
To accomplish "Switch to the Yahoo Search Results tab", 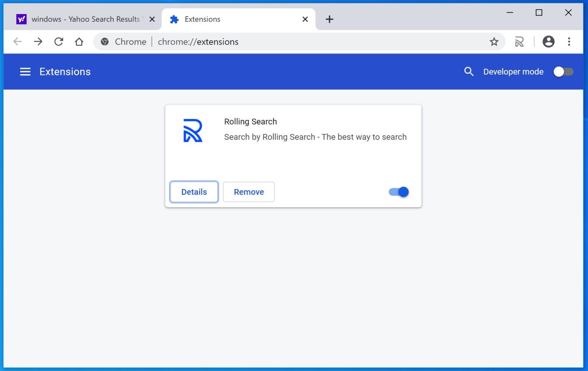I will [83, 19].
